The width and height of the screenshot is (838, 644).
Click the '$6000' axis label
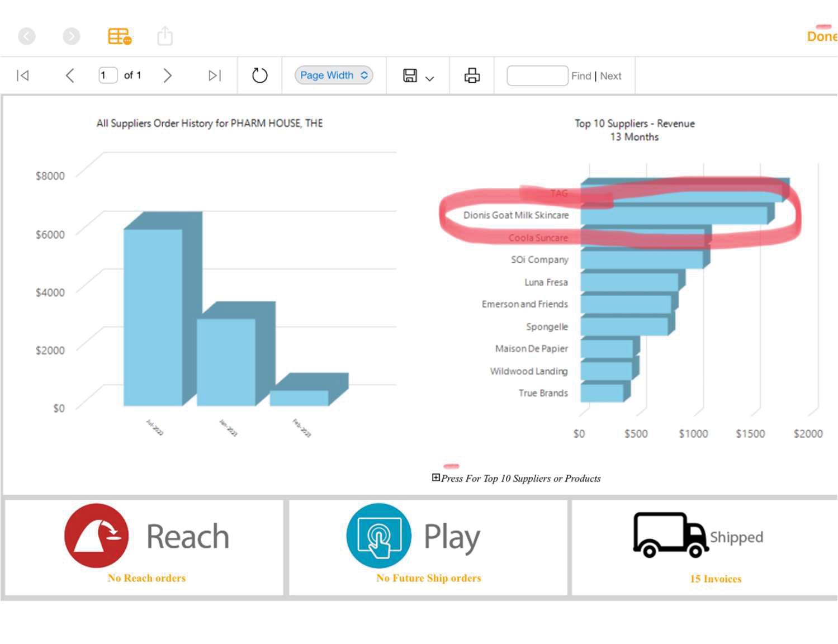coord(50,234)
